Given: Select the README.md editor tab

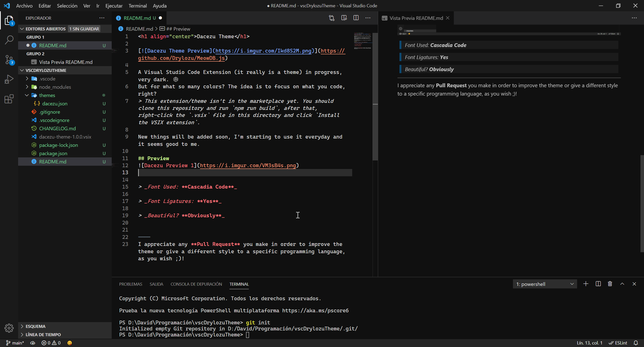Looking at the screenshot, I should coord(139,18).
